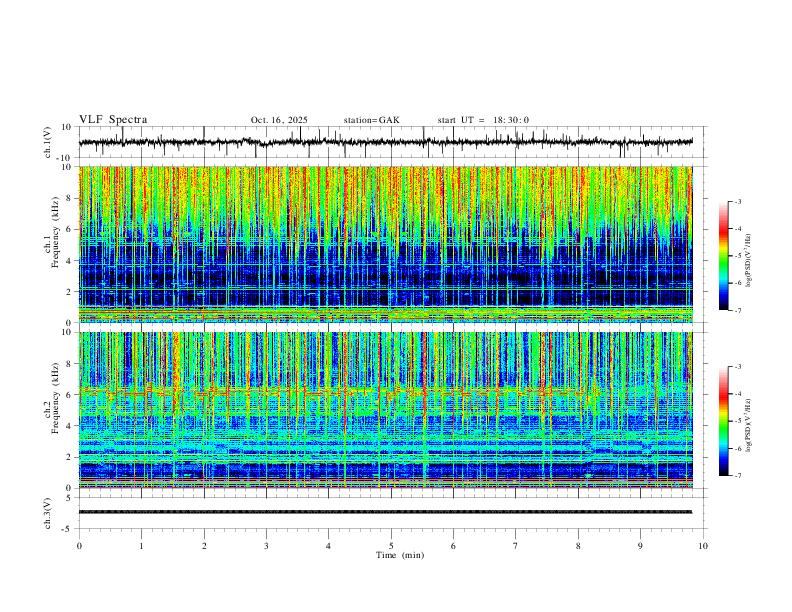Click the ch.2 color bar "log(PSD)" label
Image resolution: width=792 pixels, height=612 pixels.
point(749,426)
